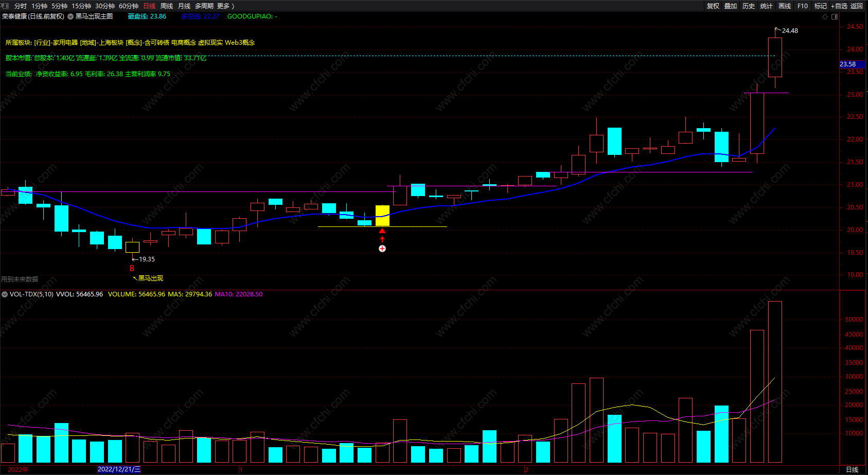Click the red B buy signal marker

point(132,268)
